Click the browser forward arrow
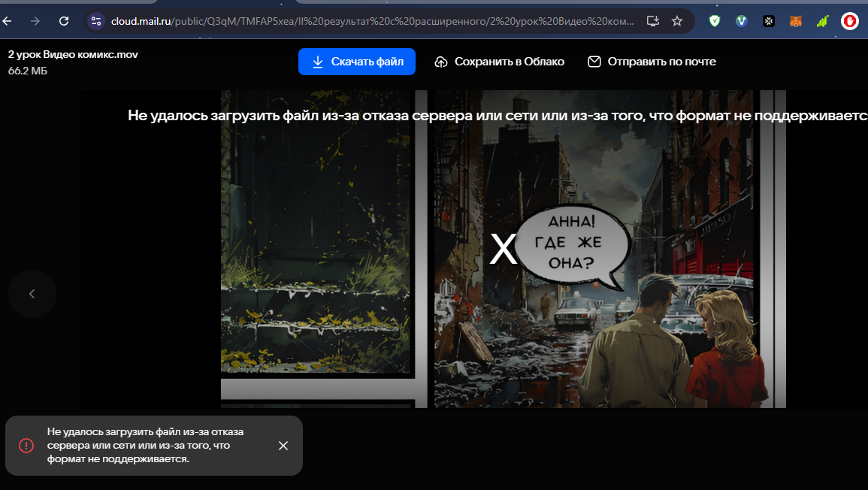868x490 pixels. tap(35, 21)
